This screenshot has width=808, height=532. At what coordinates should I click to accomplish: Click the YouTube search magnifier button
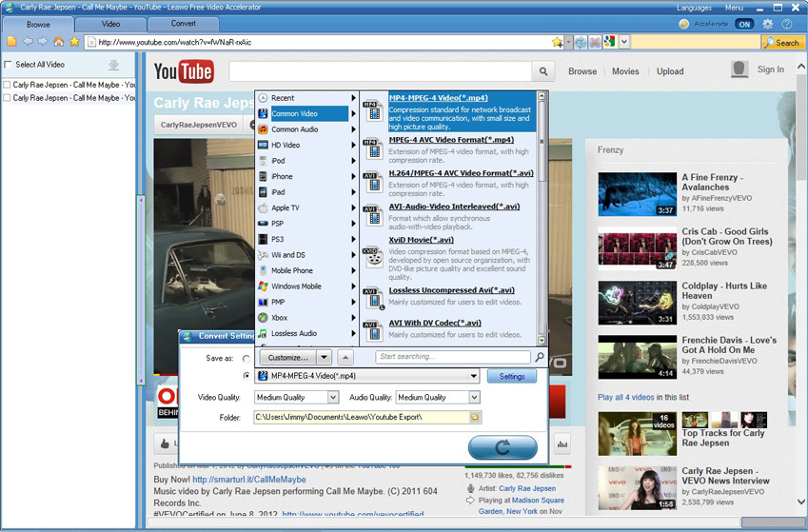(543, 71)
